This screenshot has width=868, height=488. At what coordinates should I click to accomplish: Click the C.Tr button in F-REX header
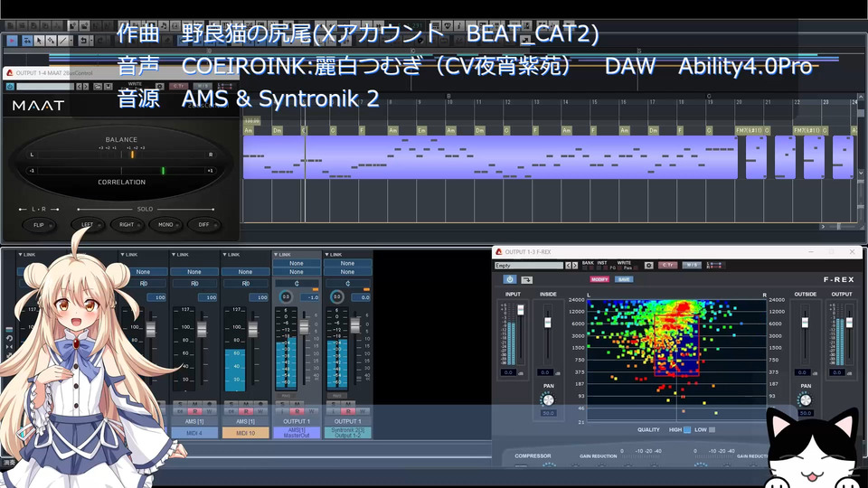[668, 265]
